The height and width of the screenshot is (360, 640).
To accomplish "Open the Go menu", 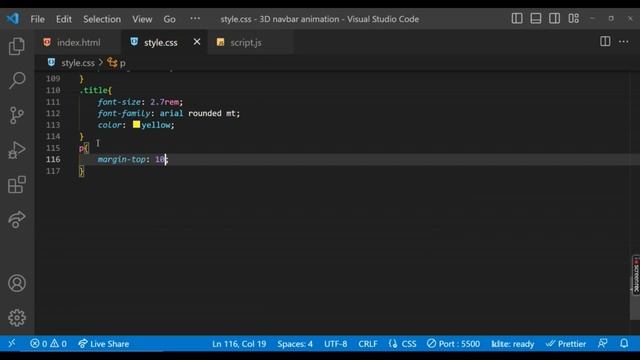I will click(169, 19).
